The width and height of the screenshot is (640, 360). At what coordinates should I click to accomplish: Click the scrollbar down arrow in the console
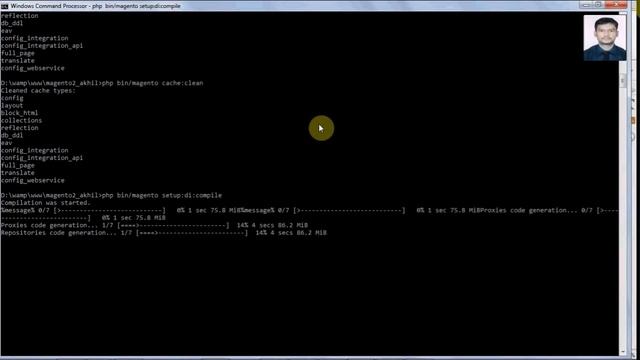(x=622, y=352)
